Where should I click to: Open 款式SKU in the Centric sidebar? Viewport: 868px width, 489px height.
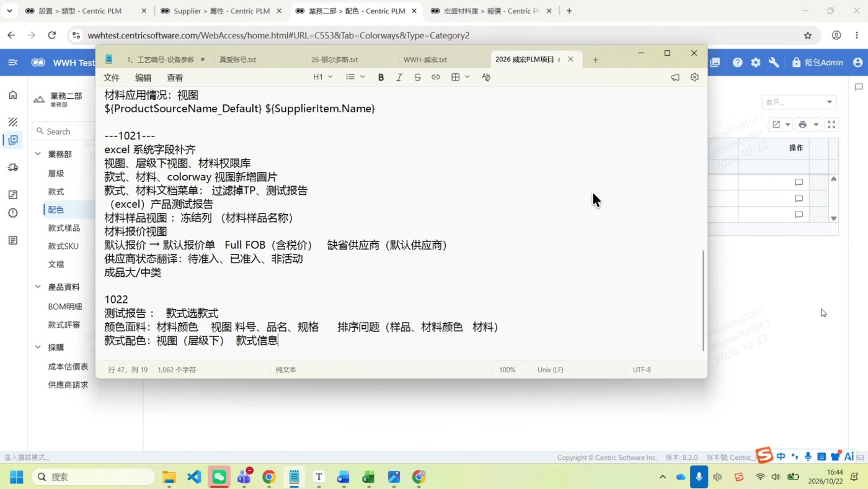pyautogui.click(x=63, y=246)
